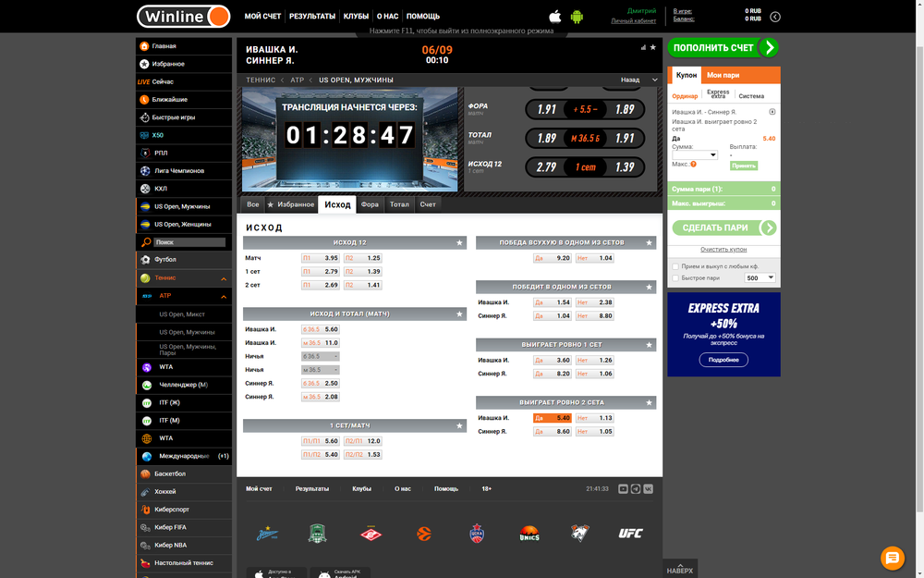Screen dimensions: 924x578
Task: Open the Мои пари tab
Action: (x=723, y=76)
